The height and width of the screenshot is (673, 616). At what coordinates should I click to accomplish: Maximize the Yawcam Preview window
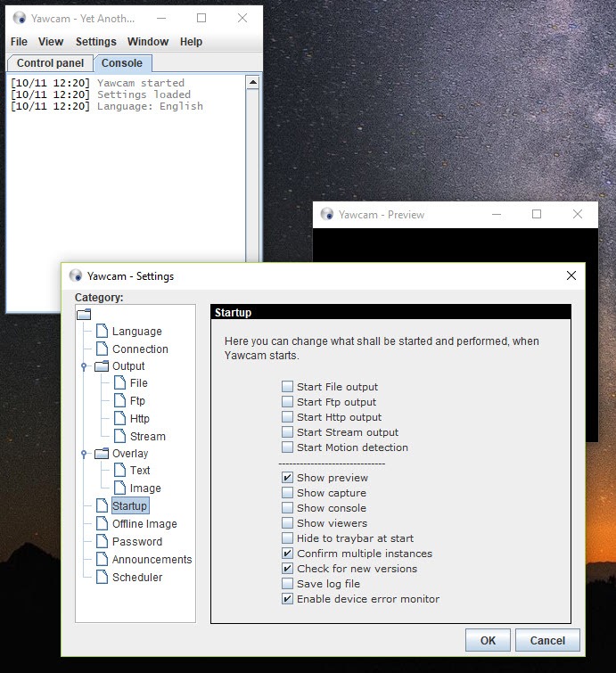coord(537,214)
